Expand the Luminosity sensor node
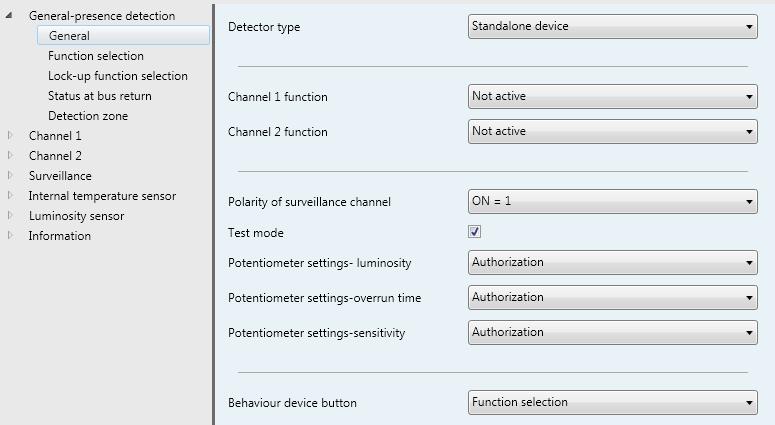Image resolution: width=775 pixels, height=425 pixels. pyautogui.click(x=9, y=215)
